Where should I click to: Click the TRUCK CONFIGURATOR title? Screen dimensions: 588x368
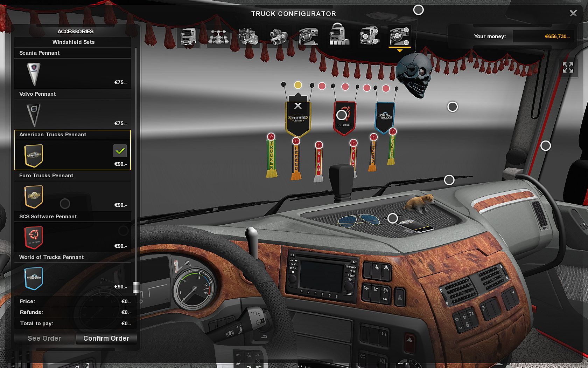click(x=294, y=14)
